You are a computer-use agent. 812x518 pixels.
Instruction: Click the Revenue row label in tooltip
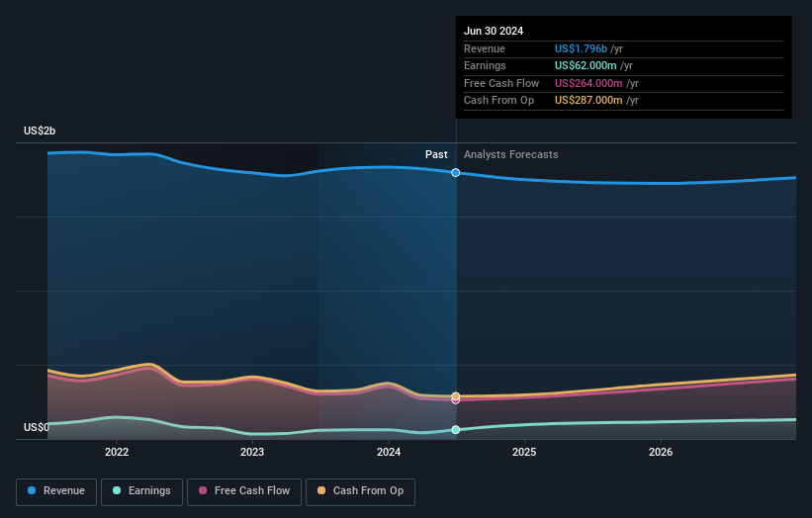coord(485,48)
